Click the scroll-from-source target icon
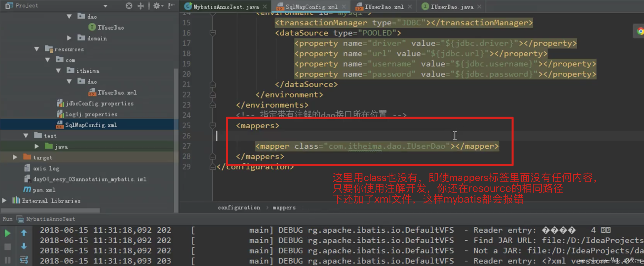Screen dimensions: 644x266 [129, 6]
